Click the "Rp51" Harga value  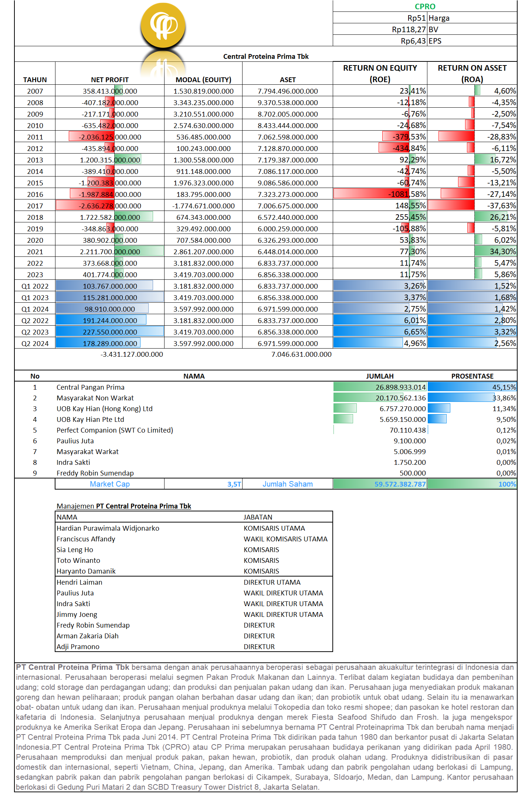(x=417, y=18)
